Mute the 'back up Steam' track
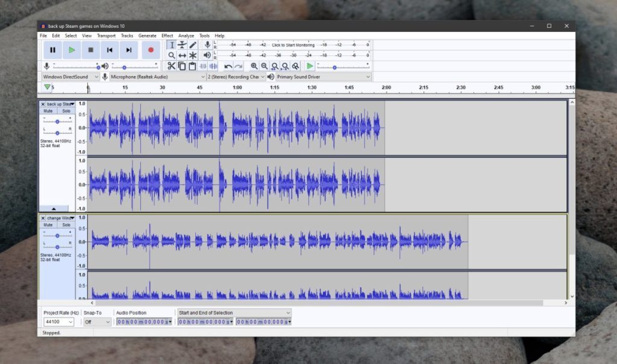Viewport: 617px width, 364px height. tap(48, 111)
